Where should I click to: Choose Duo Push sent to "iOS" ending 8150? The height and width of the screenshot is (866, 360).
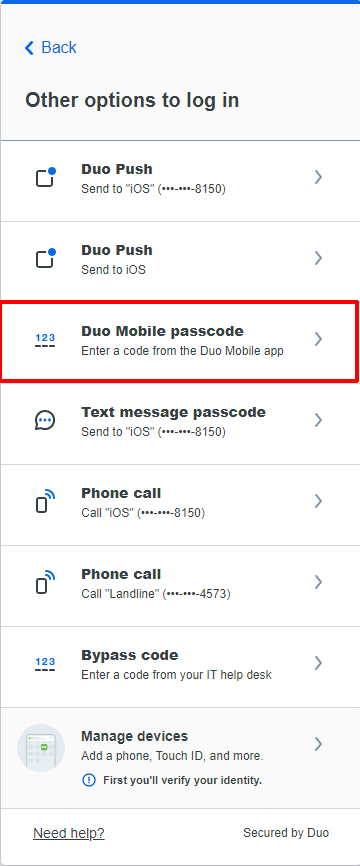click(180, 181)
